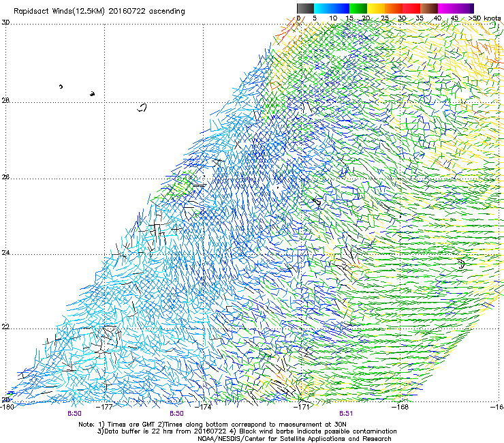Screen dimensions: 504x443
Task: Pick the red 30–35 knots legend band
Action: coord(411,8)
